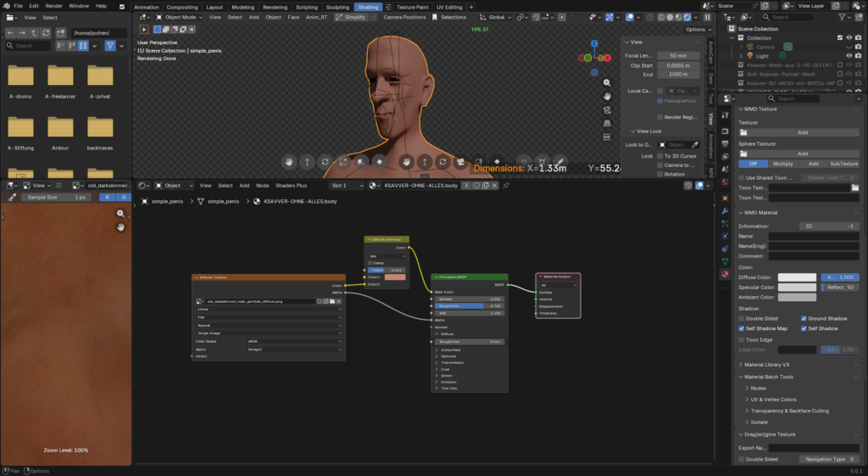Toggle fake user shield on material
This screenshot has width=868, height=476.
(476, 186)
